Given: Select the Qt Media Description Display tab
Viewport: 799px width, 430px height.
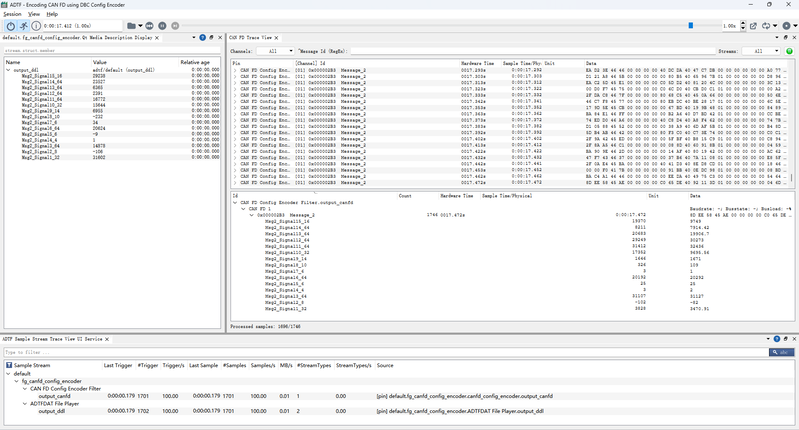Looking at the screenshot, I should pos(77,38).
